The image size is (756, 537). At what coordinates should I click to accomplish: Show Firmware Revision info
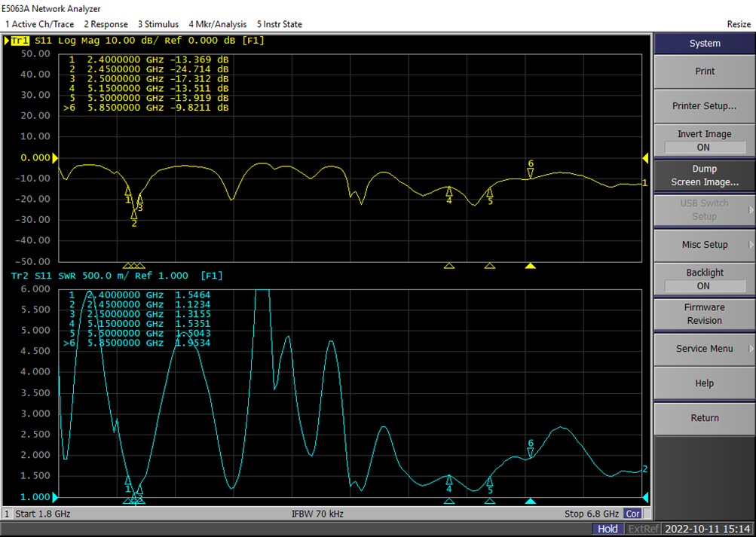(705, 314)
